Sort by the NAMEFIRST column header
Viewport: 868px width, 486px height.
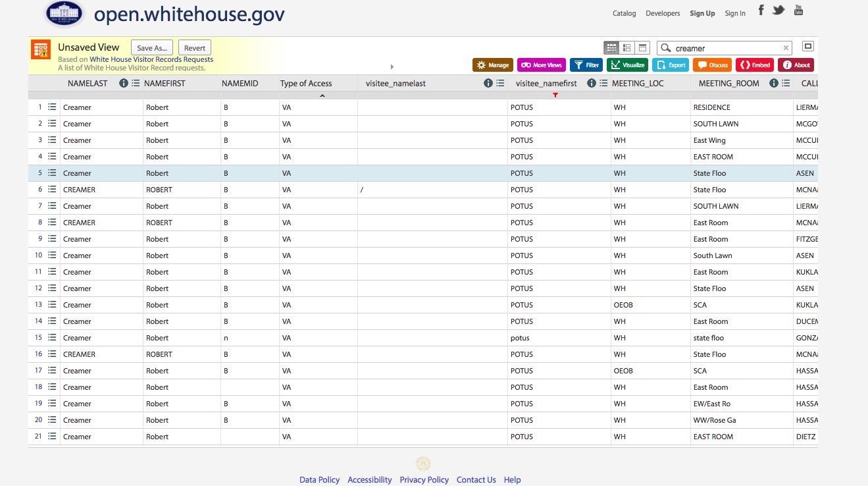pyautogui.click(x=165, y=83)
